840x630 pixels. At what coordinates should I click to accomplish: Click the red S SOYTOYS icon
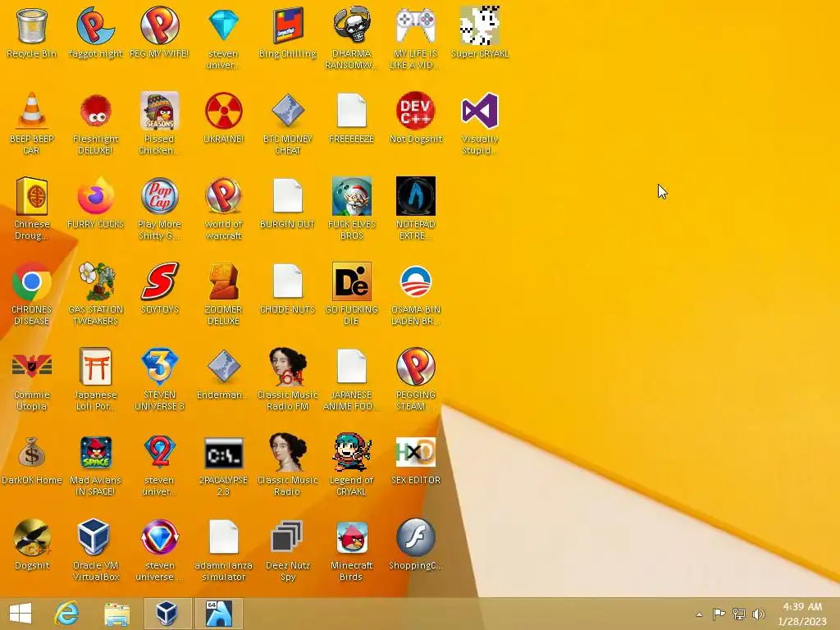coord(160,281)
